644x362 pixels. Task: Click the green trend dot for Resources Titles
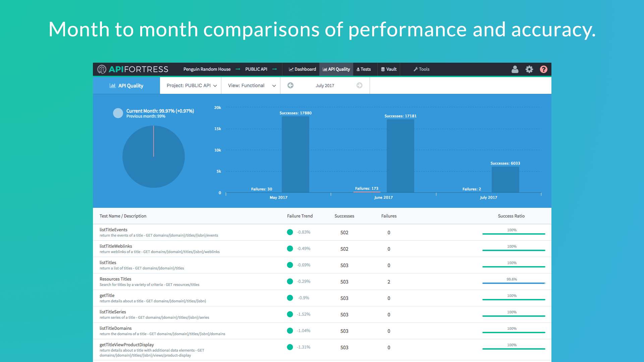point(290,282)
